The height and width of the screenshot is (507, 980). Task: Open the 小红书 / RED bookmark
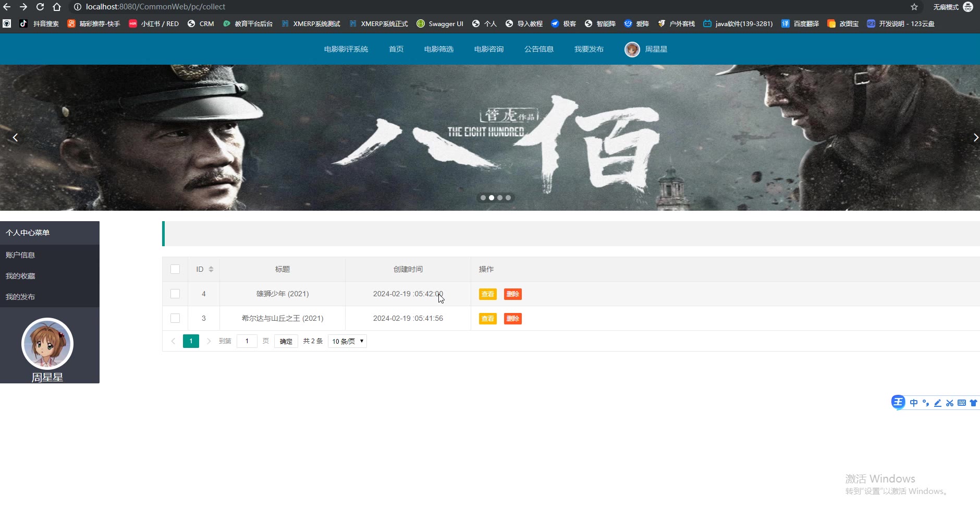pyautogui.click(x=154, y=23)
